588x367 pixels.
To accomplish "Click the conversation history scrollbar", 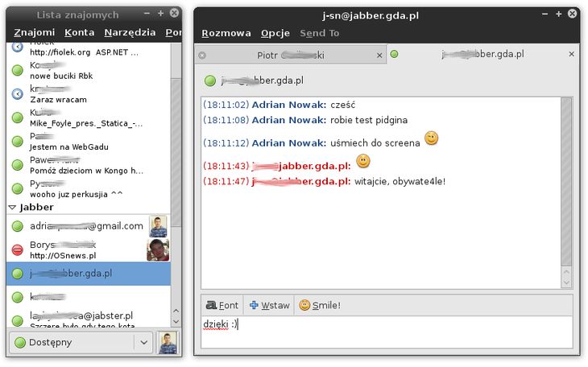I will pyautogui.click(x=566, y=181).
